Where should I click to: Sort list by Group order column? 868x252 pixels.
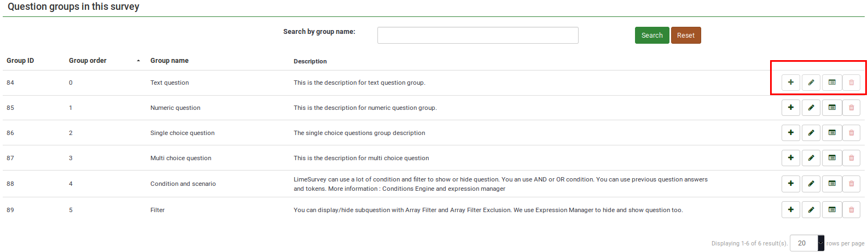click(88, 61)
